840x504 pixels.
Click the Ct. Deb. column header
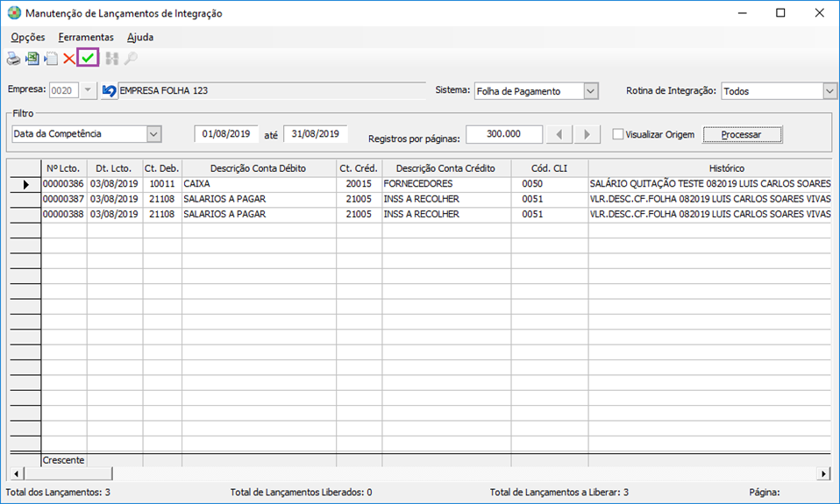click(x=162, y=168)
